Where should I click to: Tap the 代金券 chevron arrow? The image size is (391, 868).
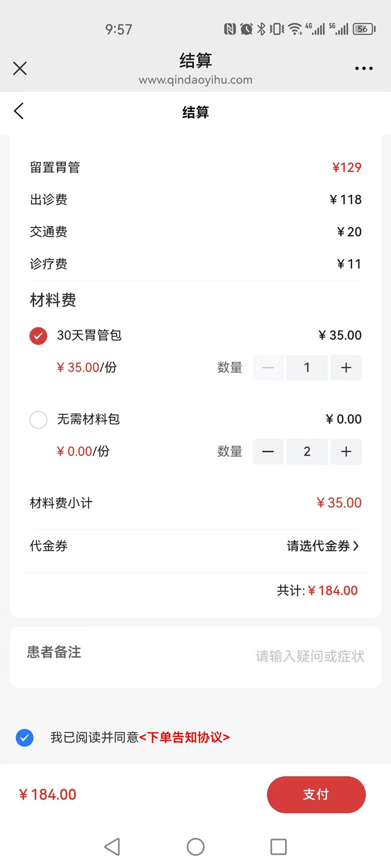356,546
